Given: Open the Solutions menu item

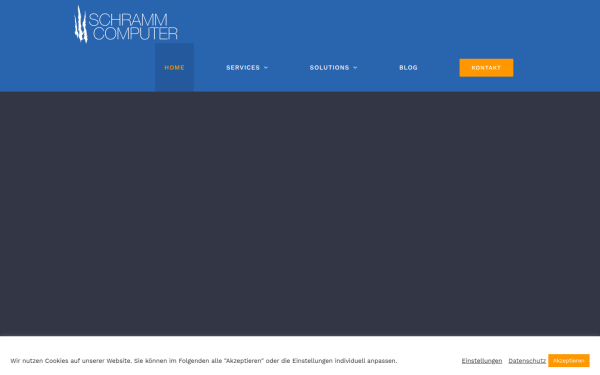Looking at the screenshot, I should [329, 68].
